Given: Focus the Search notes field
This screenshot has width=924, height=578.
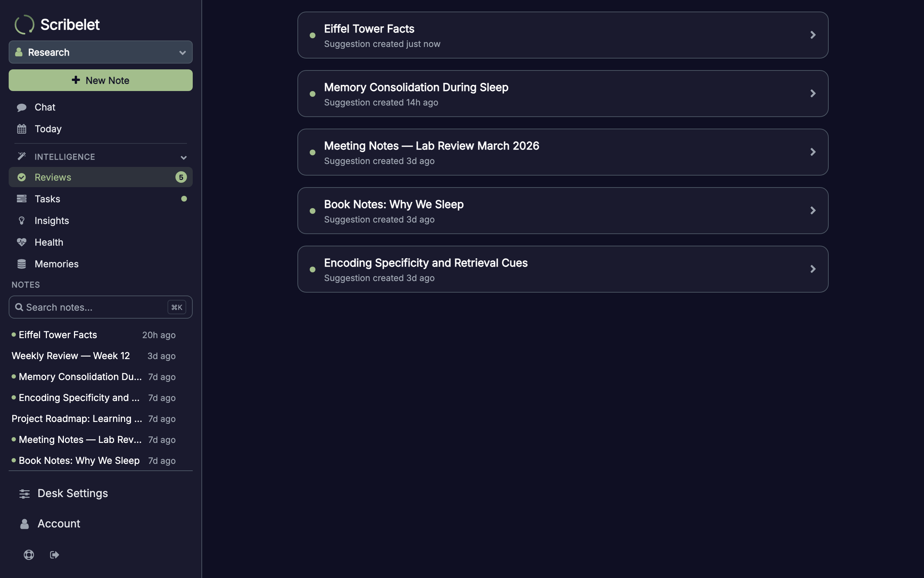Looking at the screenshot, I should pyautogui.click(x=101, y=307).
